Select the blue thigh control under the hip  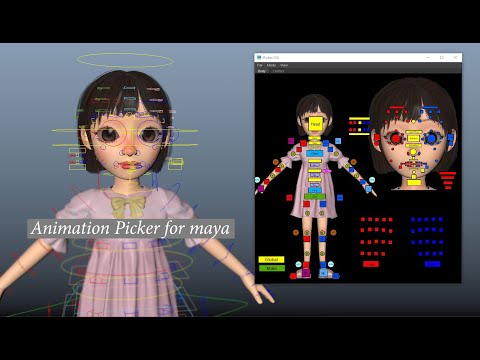pyautogui.click(x=323, y=204)
